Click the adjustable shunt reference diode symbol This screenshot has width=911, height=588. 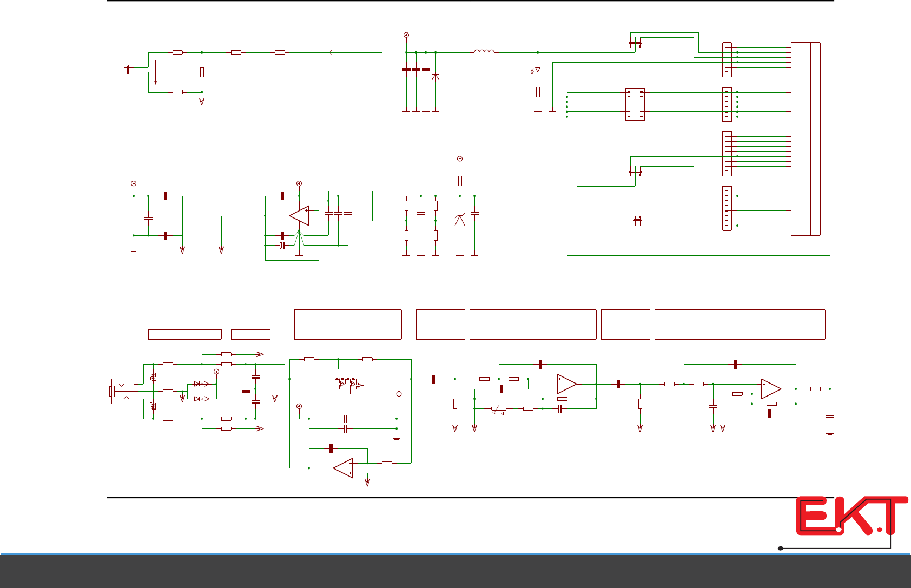pyautogui.click(x=460, y=220)
